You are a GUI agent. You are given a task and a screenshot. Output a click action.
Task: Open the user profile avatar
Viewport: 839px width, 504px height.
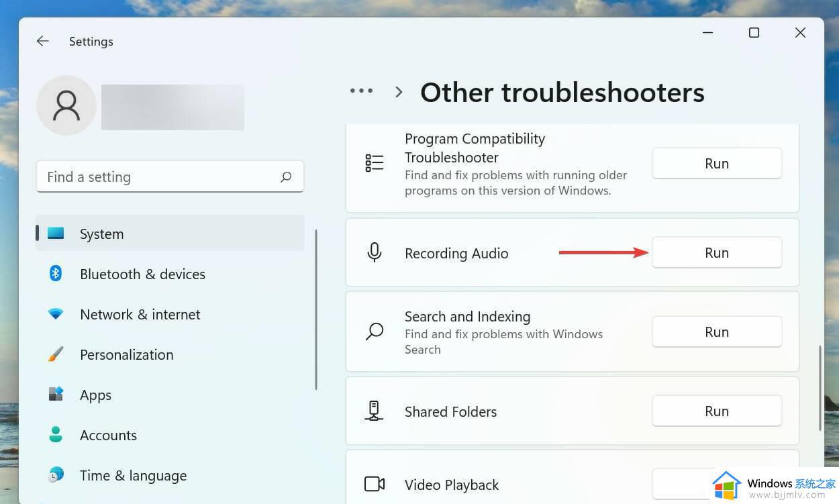tap(66, 105)
